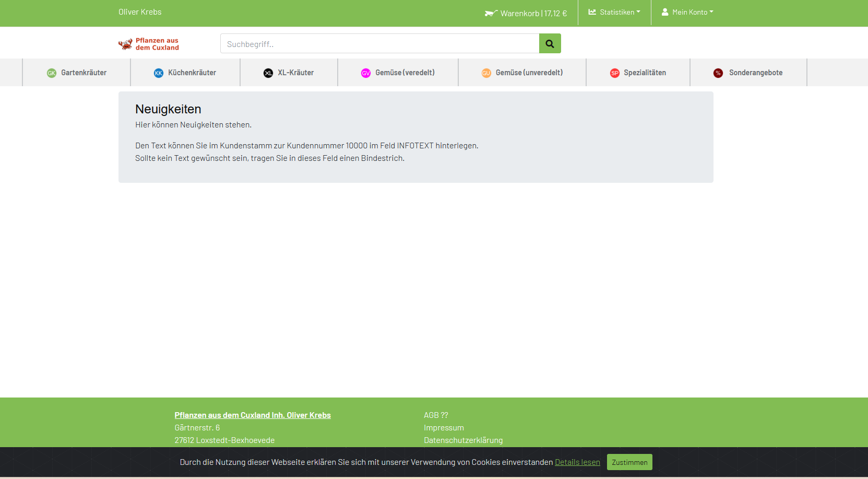Click the crab logo of Pflanzen aus dem Cuxland
The height and width of the screenshot is (479, 868).
point(125,44)
